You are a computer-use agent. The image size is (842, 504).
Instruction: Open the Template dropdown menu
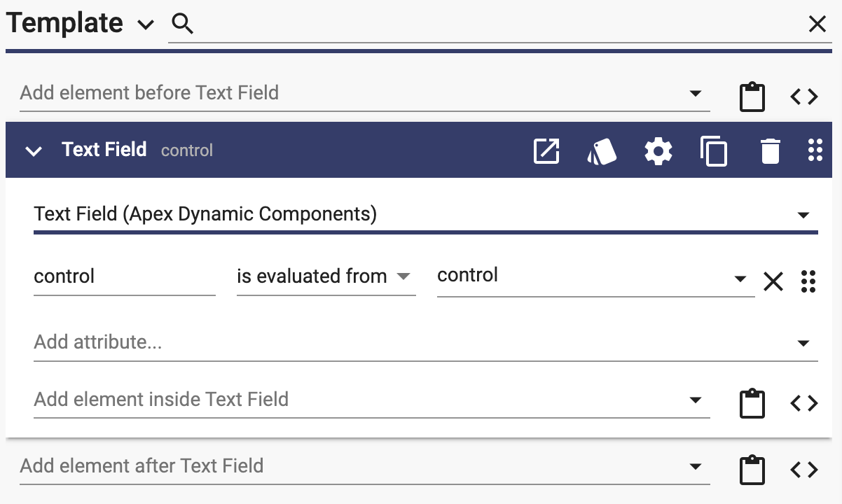point(145,25)
